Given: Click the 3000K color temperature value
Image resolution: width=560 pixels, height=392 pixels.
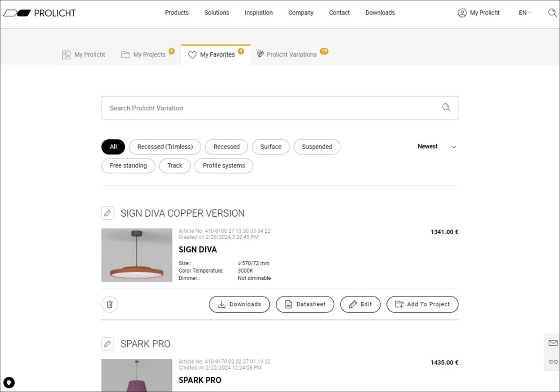Looking at the screenshot, I should click(245, 271).
